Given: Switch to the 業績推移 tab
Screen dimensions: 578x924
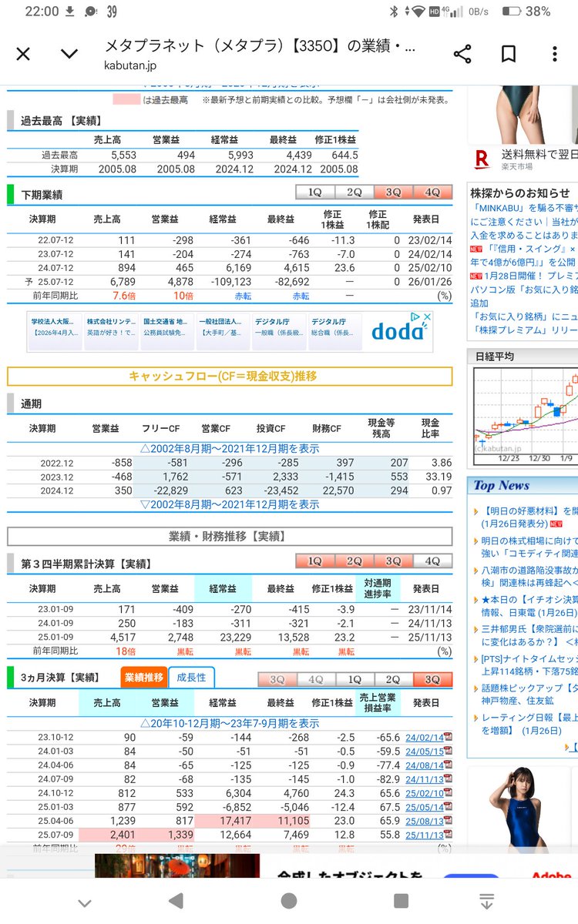Looking at the screenshot, I should (x=144, y=678).
